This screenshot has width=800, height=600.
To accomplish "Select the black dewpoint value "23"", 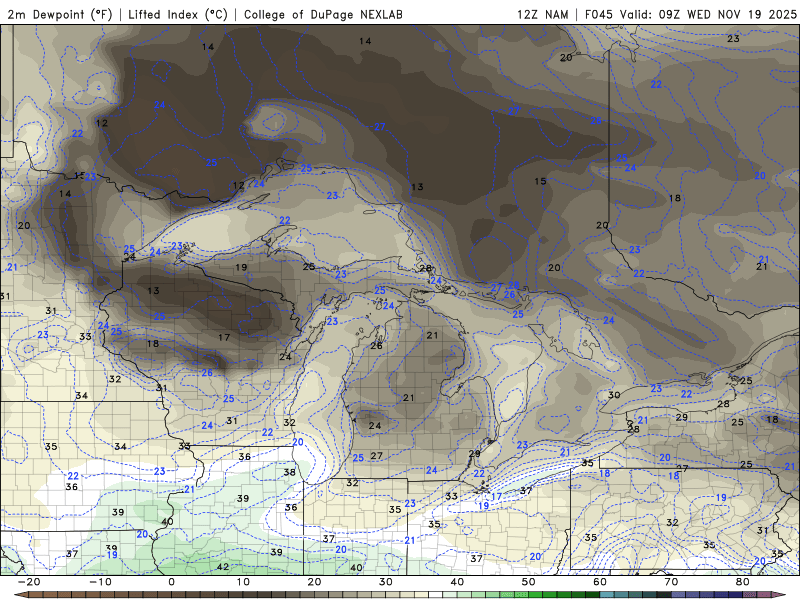I will tap(733, 38).
